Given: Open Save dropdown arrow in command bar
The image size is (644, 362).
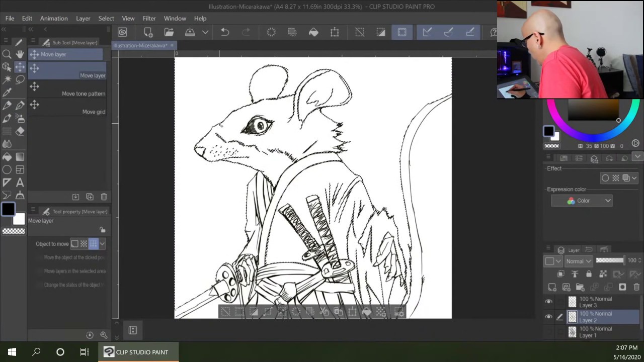Looking at the screenshot, I should coord(205,32).
